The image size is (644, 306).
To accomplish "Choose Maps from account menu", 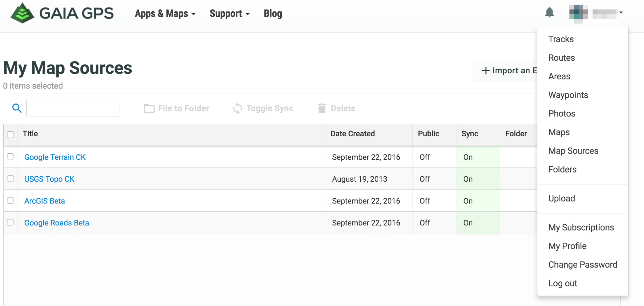I will 559,132.
